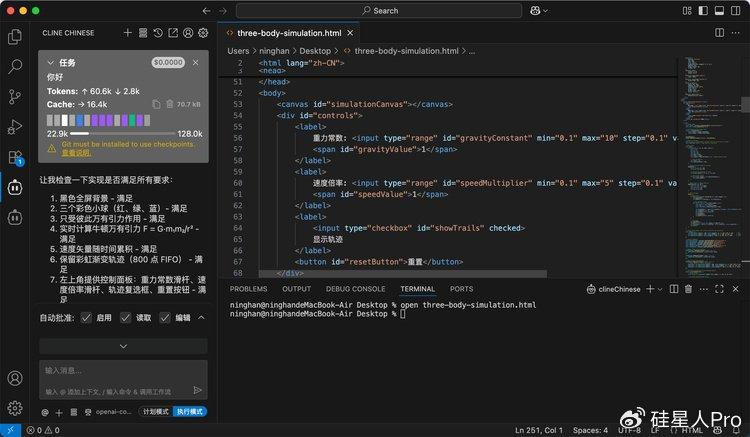Open the Manage gear in activity bar
Viewport: 750px width, 437px height.
15,408
